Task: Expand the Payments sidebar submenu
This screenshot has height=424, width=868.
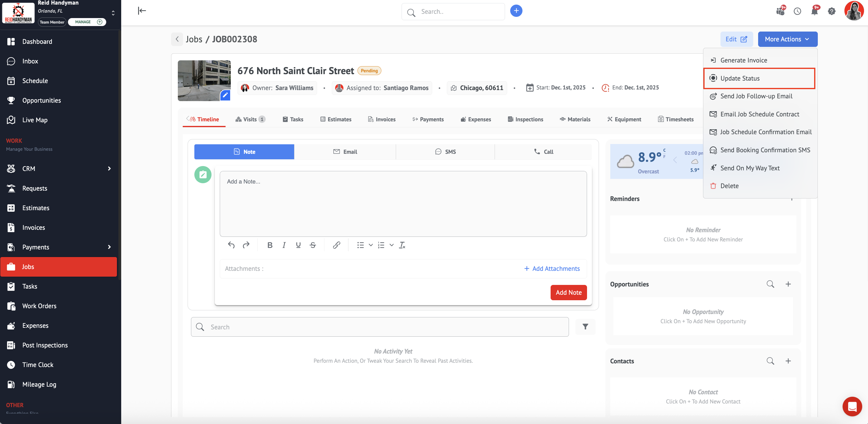Action: tap(109, 247)
